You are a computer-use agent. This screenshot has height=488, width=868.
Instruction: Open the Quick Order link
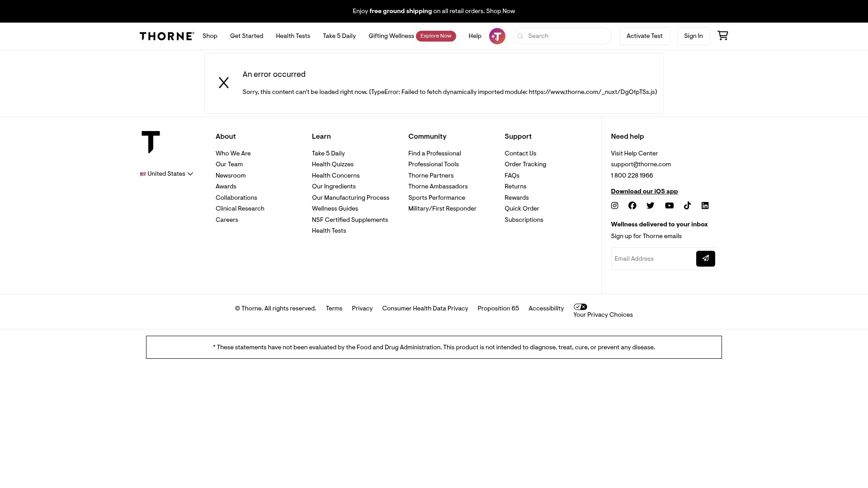tap(522, 209)
